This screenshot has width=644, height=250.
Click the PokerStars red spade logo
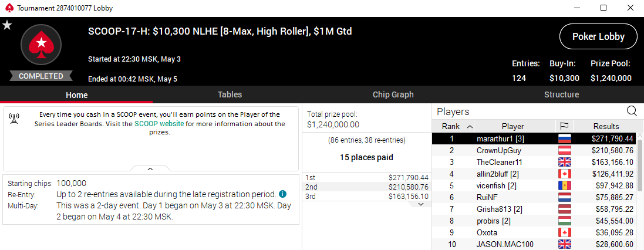point(41,45)
